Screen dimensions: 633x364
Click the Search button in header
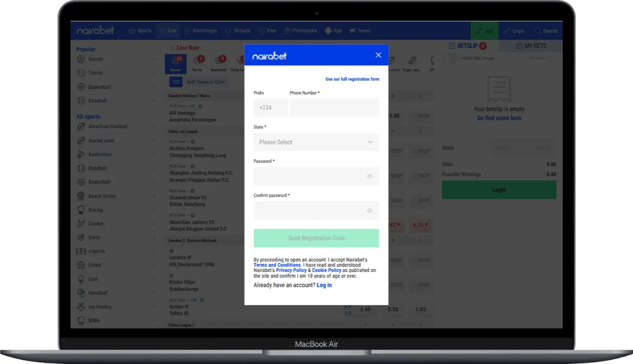(x=546, y=31)
